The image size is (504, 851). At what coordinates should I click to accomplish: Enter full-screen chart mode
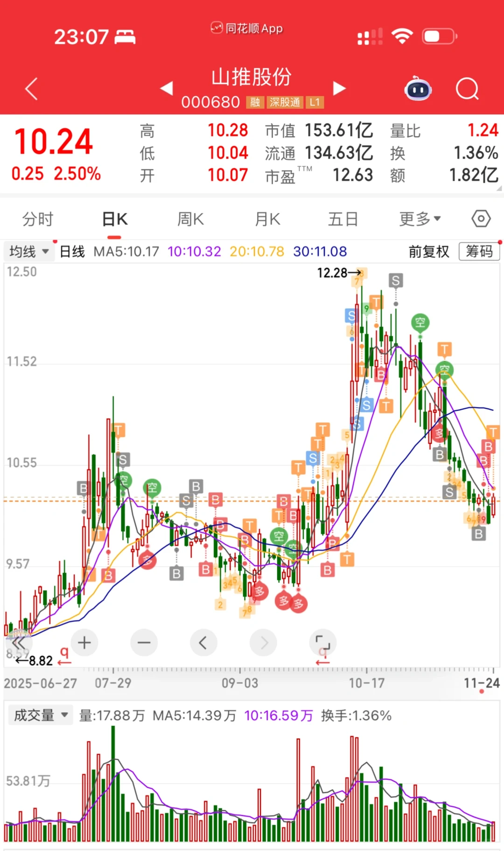click(x=323, y=643)
